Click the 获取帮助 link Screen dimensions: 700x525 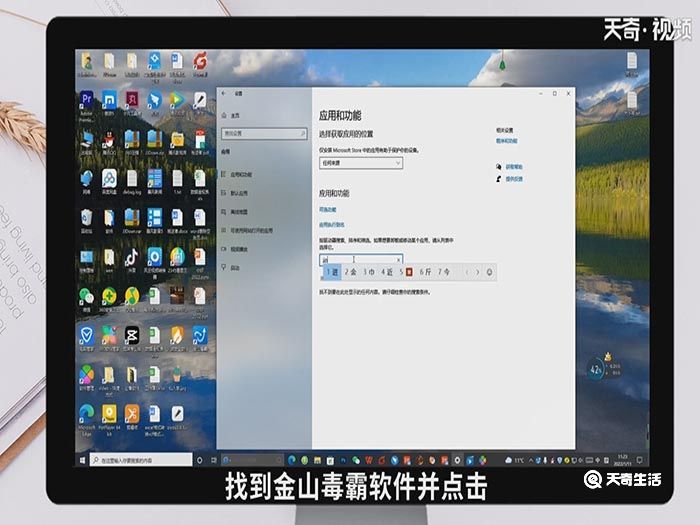(x=514, y=167)
